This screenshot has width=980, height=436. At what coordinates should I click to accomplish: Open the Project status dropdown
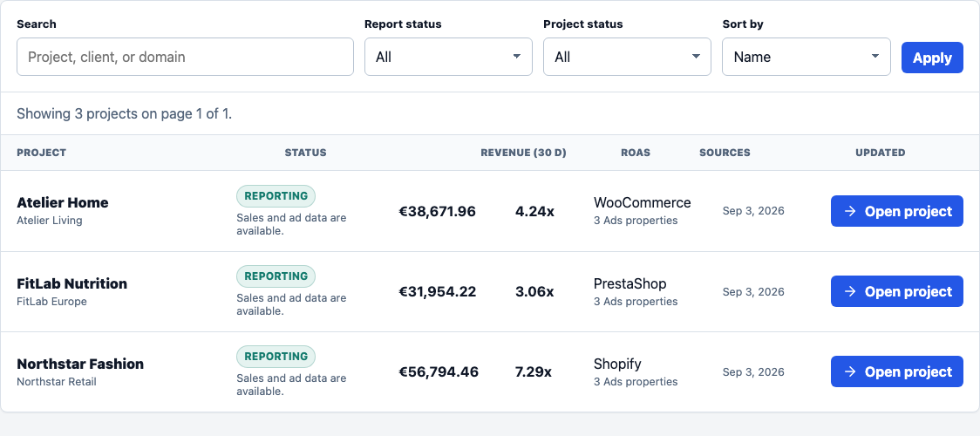627,57
